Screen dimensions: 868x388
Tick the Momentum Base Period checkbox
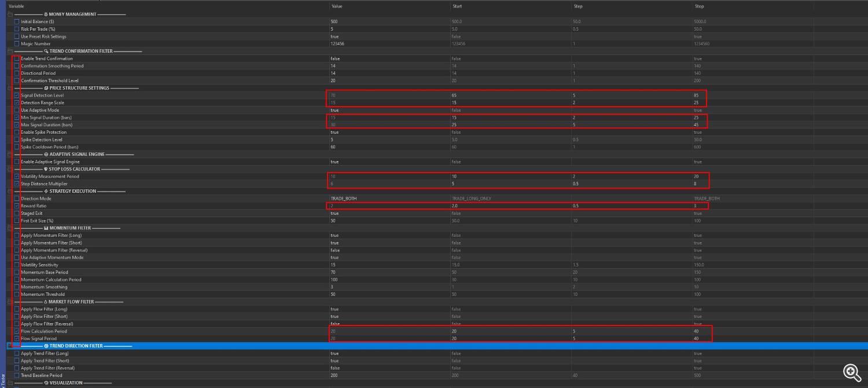tap(17, 272)
